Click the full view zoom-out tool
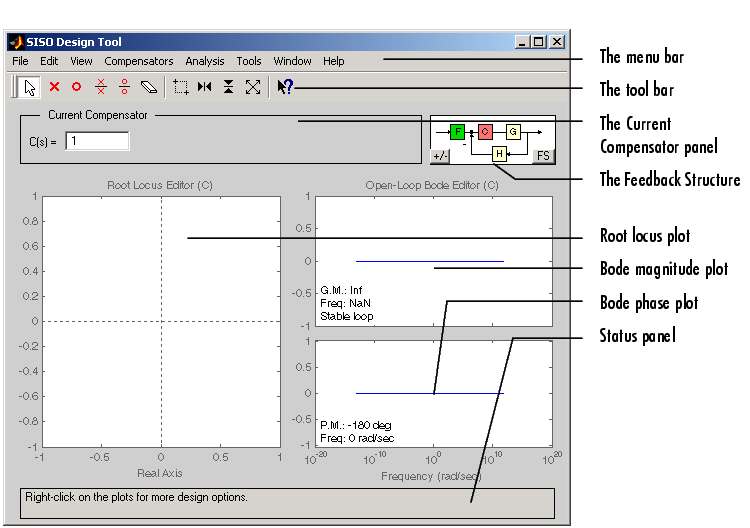750x528 pixels. pyautogui.click(x=253, y=87)
